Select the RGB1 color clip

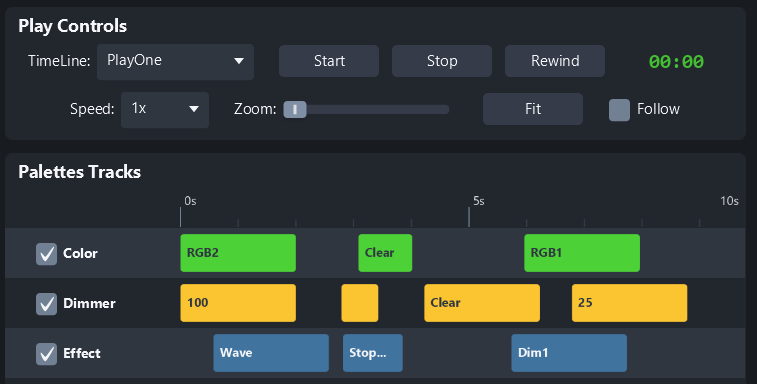tap(582, 253)
